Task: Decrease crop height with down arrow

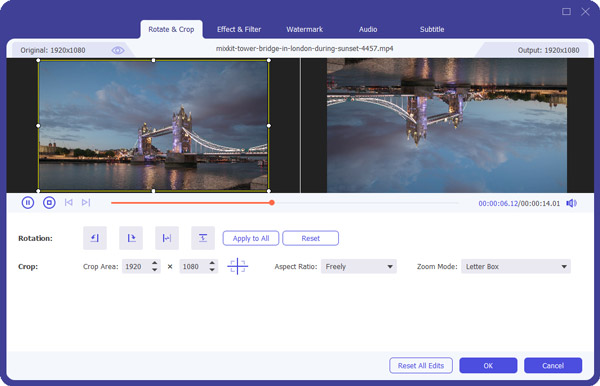Action: point(212,270)
